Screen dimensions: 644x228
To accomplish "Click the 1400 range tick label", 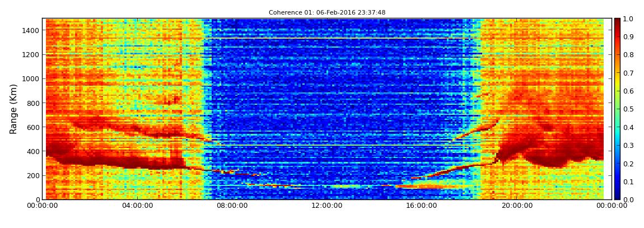I will (x=31, y=30).
